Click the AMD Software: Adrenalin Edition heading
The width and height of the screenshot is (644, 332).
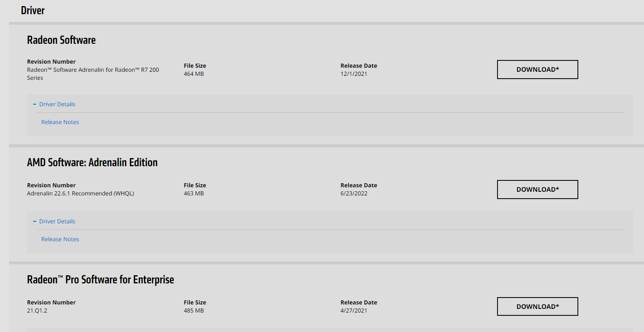92,163
